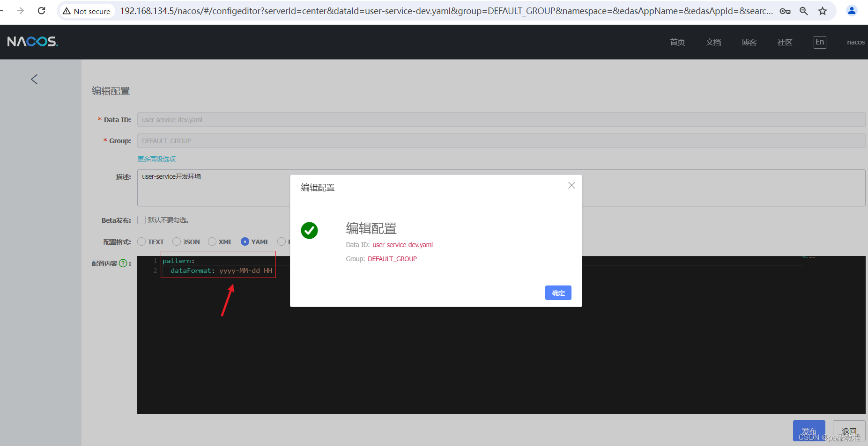This screenshot has width=868, height=446.
Task: Open the Not secure site info badge
Action: click(x=87, y=11)
